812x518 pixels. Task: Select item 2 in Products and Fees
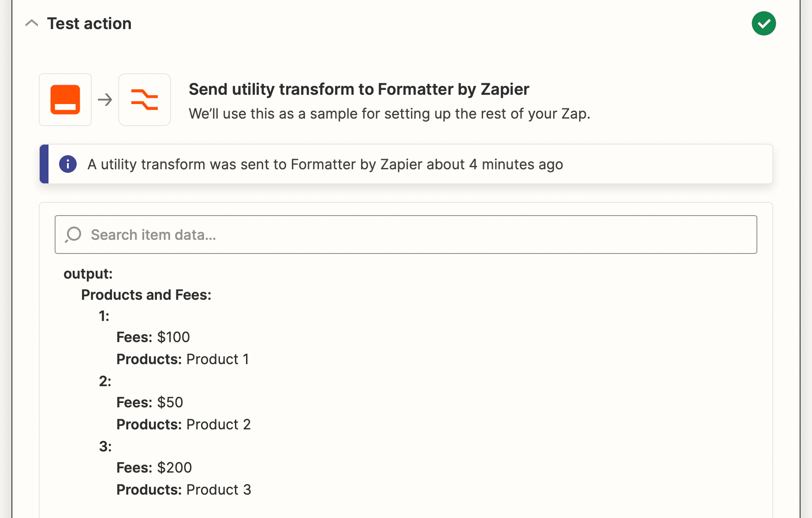[105, 381]
